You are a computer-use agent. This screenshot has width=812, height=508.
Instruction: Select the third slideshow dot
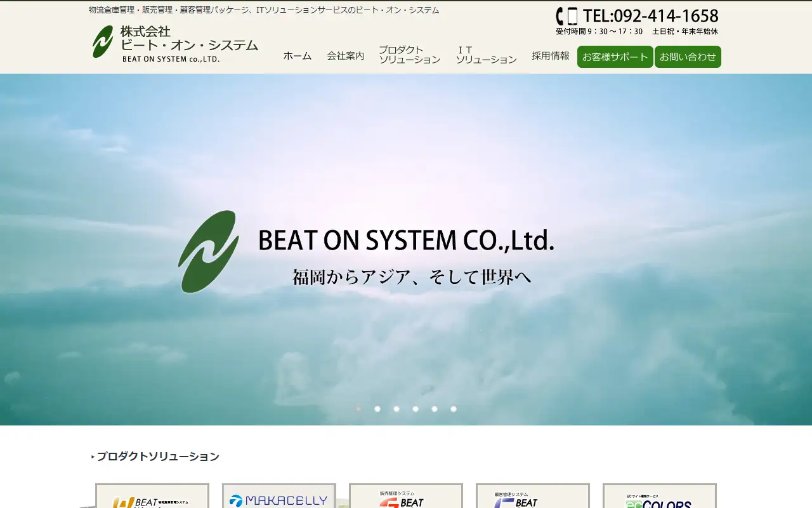click(x=396, y=409)
